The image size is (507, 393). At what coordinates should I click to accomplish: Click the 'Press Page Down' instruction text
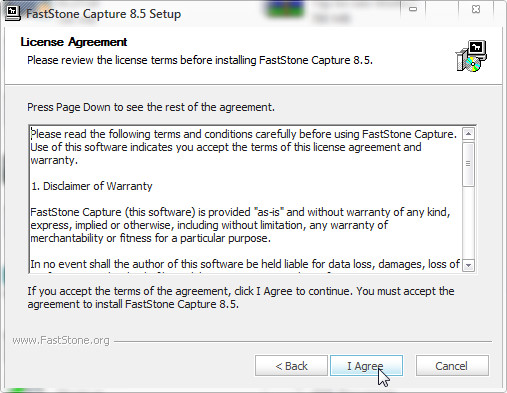click(x=151, y=107)
